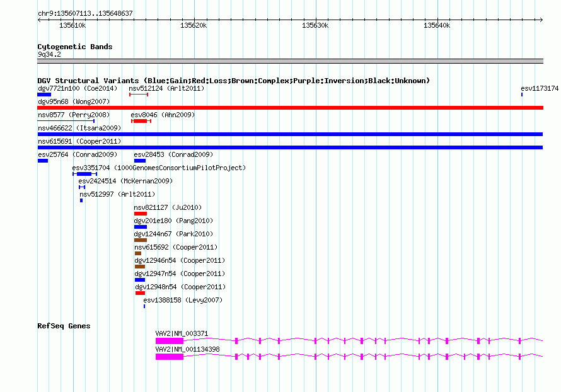561x392 pixels.
Task: Select the blue nsv615691 gain bar
Action: (x=290, y=147)
